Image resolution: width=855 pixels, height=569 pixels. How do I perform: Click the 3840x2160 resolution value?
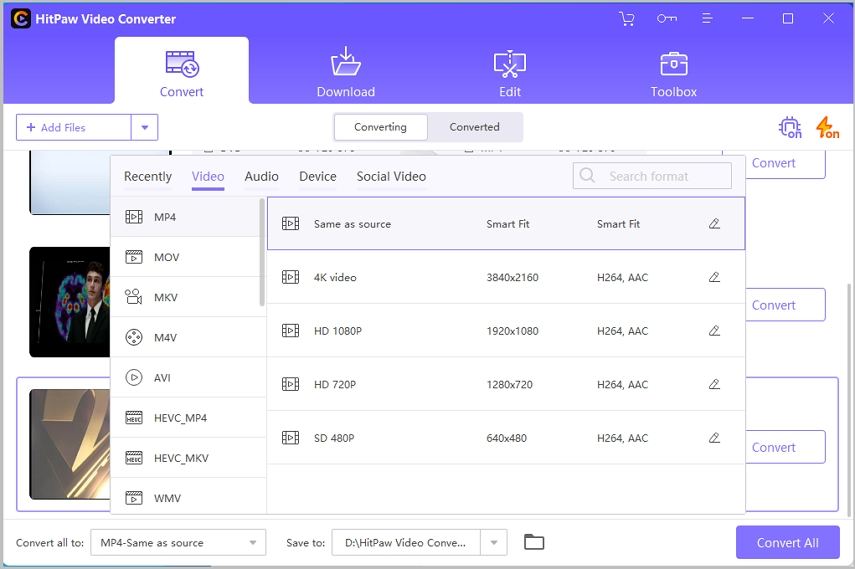coord(513,277)
